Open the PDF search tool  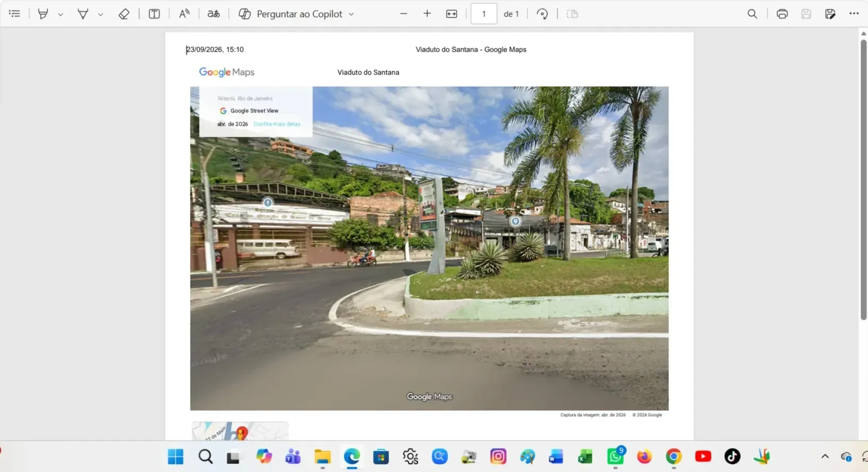point(752,14)
